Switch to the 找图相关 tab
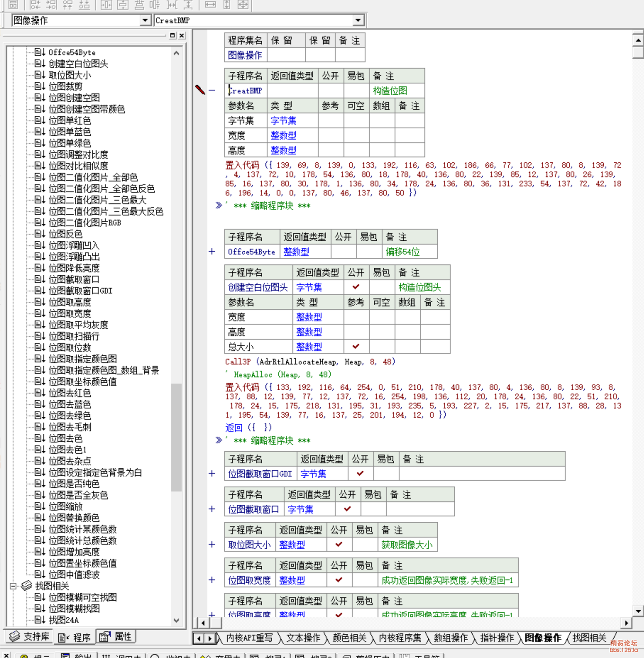 pyautogui.click(x=589, y=638)
